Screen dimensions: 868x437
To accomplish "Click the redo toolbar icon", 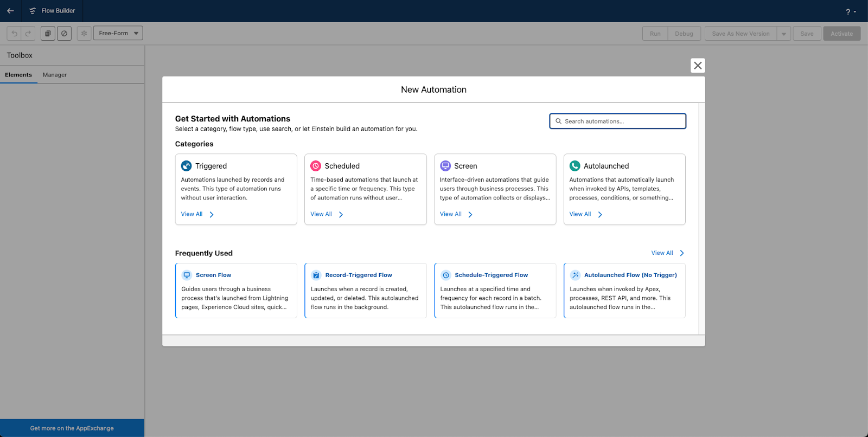I will tap(28, 34).
